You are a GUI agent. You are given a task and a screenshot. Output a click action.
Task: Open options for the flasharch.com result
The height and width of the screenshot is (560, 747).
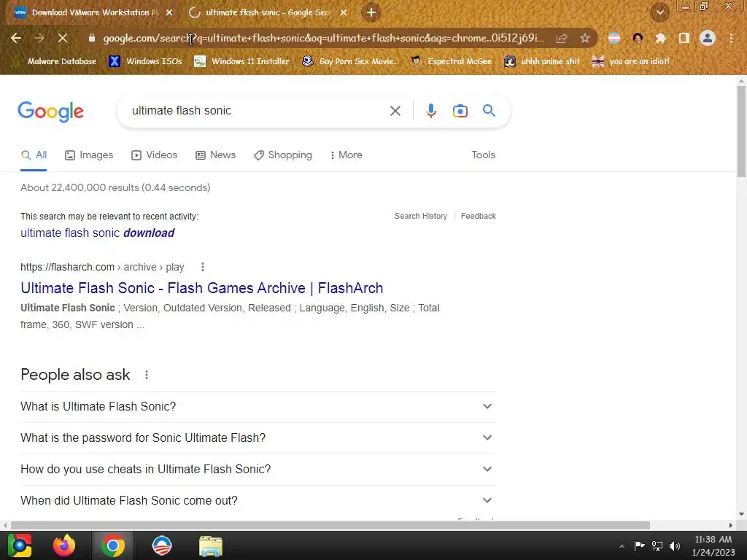(x=203, y=267)
